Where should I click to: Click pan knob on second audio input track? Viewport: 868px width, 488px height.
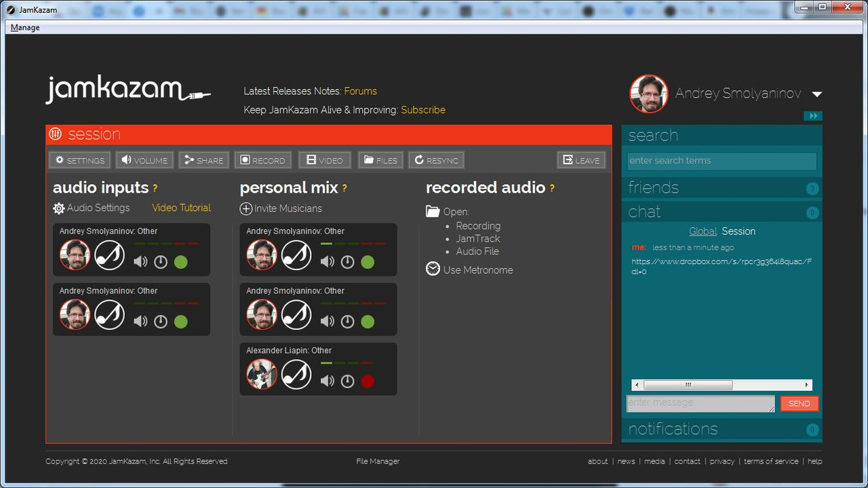(161, 322)
